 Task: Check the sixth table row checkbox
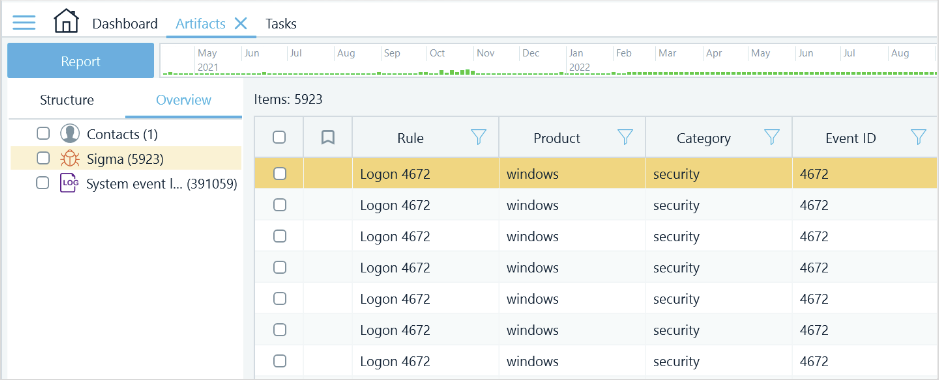click(280, 329)
